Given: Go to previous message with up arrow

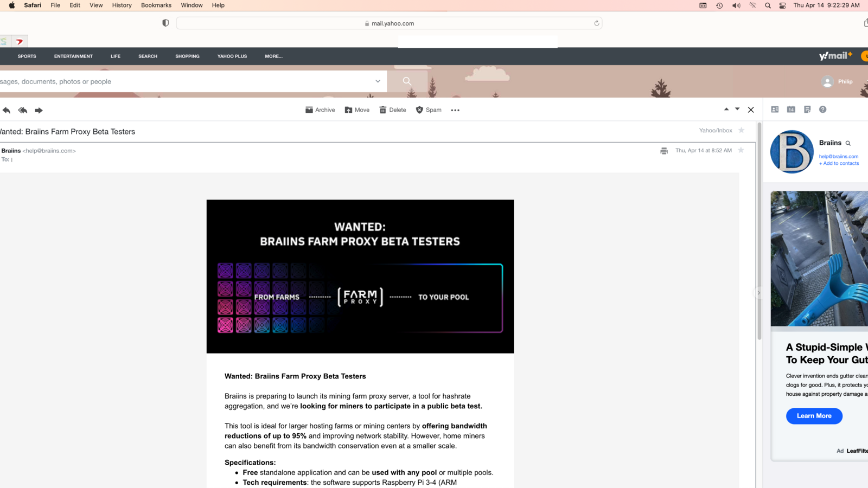Looking at the screenshot, I should coord(726,110).
